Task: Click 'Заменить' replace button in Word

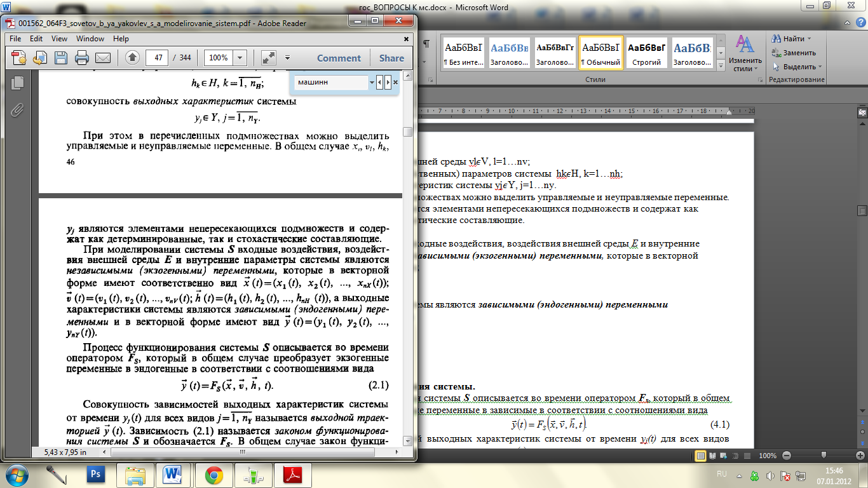Action: coord(794,53)
